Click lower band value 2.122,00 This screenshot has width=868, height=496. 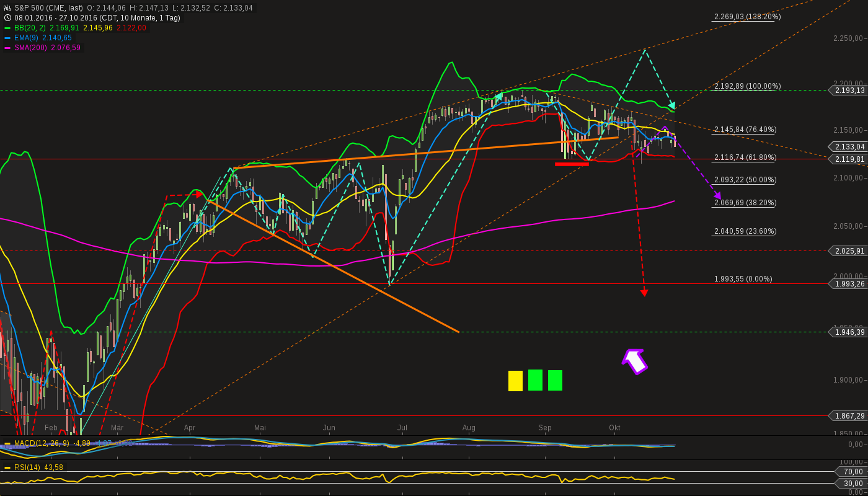[131, 28]
